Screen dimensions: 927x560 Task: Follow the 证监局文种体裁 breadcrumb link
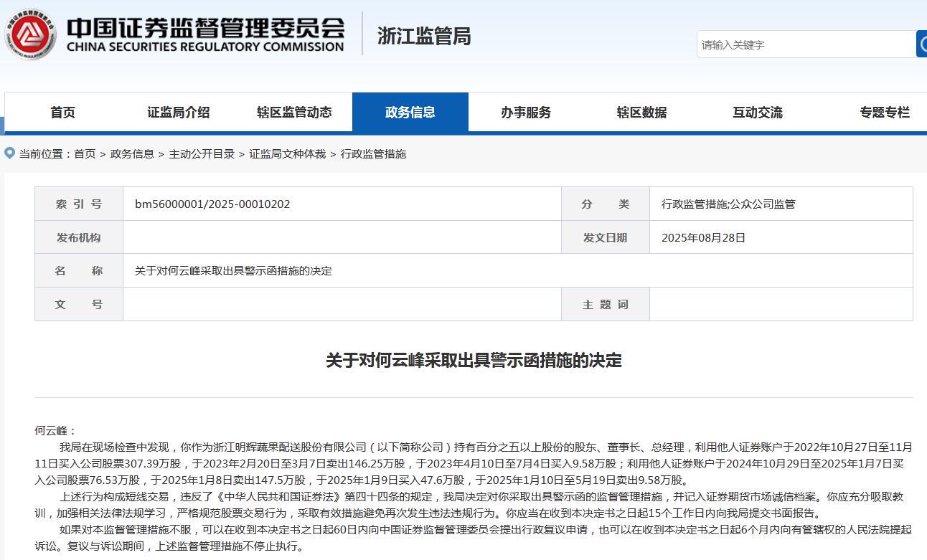click(288, 154)
